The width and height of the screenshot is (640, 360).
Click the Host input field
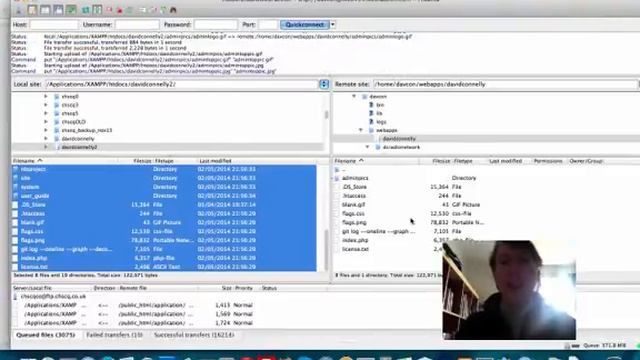click(53, 24)
